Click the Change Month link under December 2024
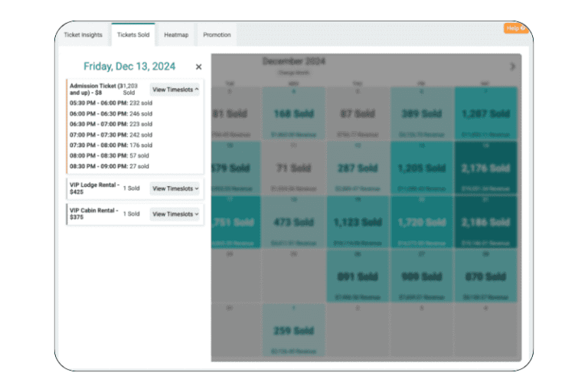 293,72
